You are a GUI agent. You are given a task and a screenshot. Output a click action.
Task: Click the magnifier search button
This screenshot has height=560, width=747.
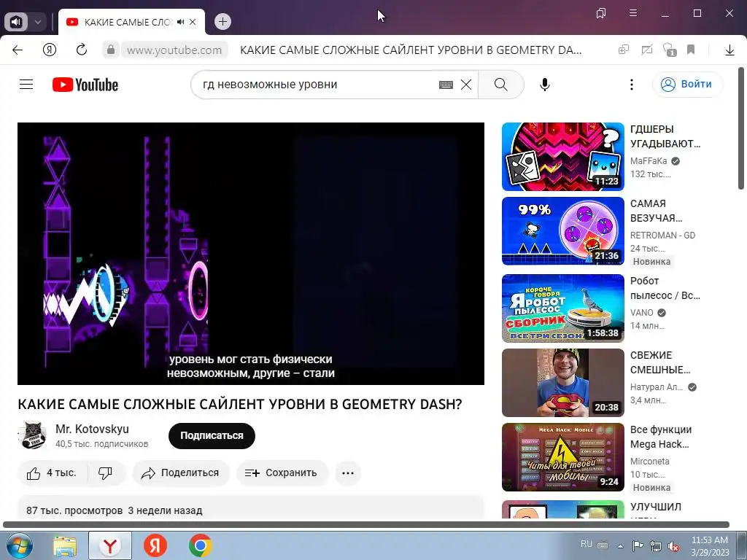point(500,85)
